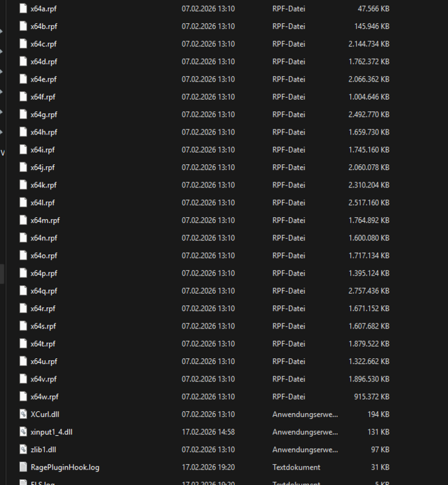The width and height of the screenshot is (448, 485).
Task: Click the x64e.rpf file icon
Action: tap(23, 79)
